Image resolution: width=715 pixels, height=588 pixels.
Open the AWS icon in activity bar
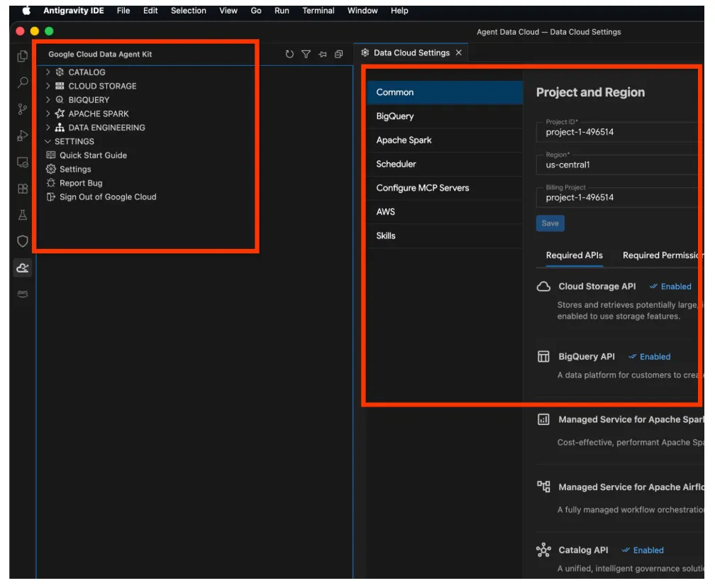23,293
